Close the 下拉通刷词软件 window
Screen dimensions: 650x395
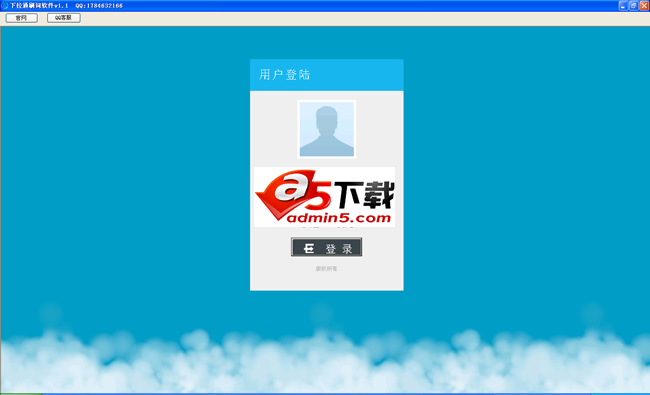(x=644, y=5)
